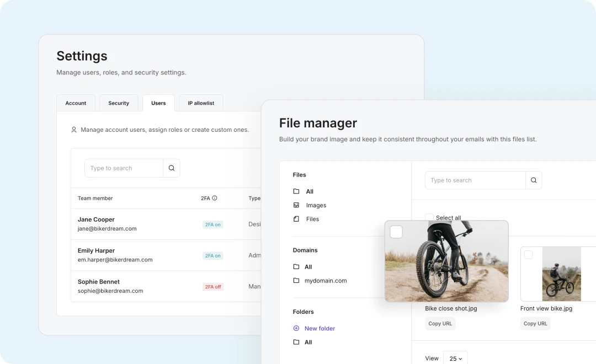The height and width of the screenshot is (364, 596).
Task: Click the Jane Cooper team member name
Action: click(x=96, y=220)
